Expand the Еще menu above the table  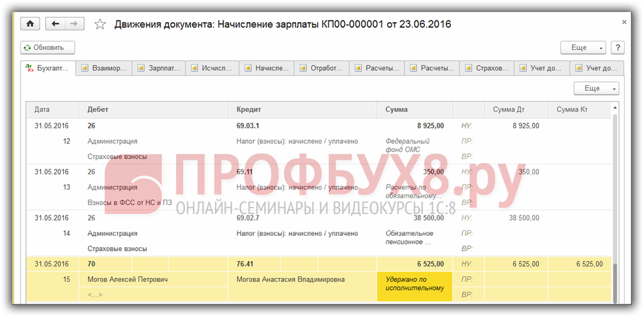pyautogui.click(x=596, y=88)
